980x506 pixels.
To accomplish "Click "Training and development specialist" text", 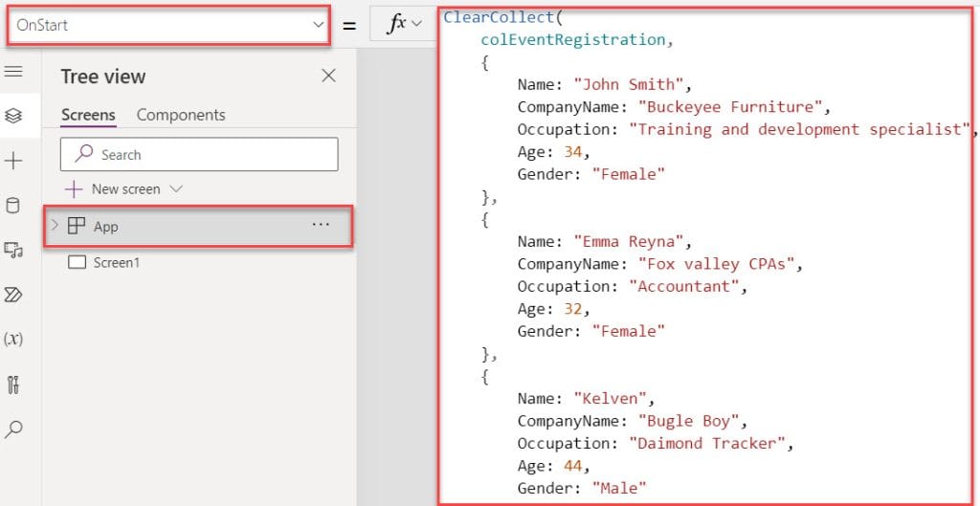I will 799,129.
